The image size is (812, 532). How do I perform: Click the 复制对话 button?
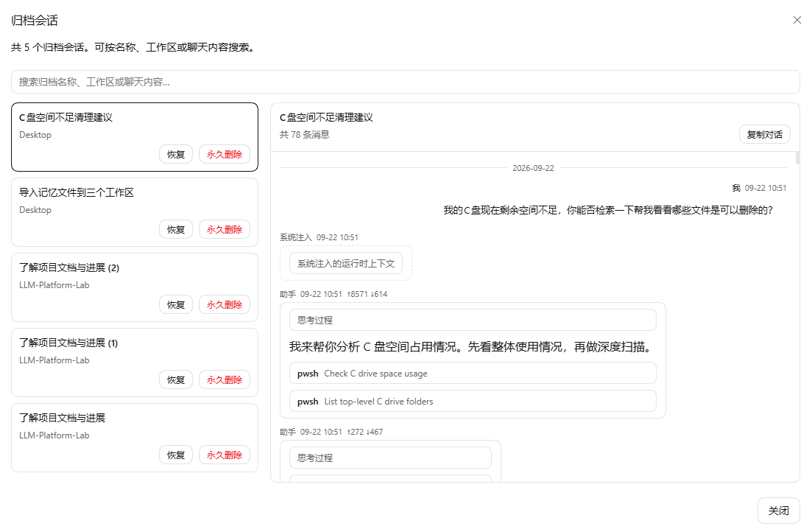tap(765, 134)
